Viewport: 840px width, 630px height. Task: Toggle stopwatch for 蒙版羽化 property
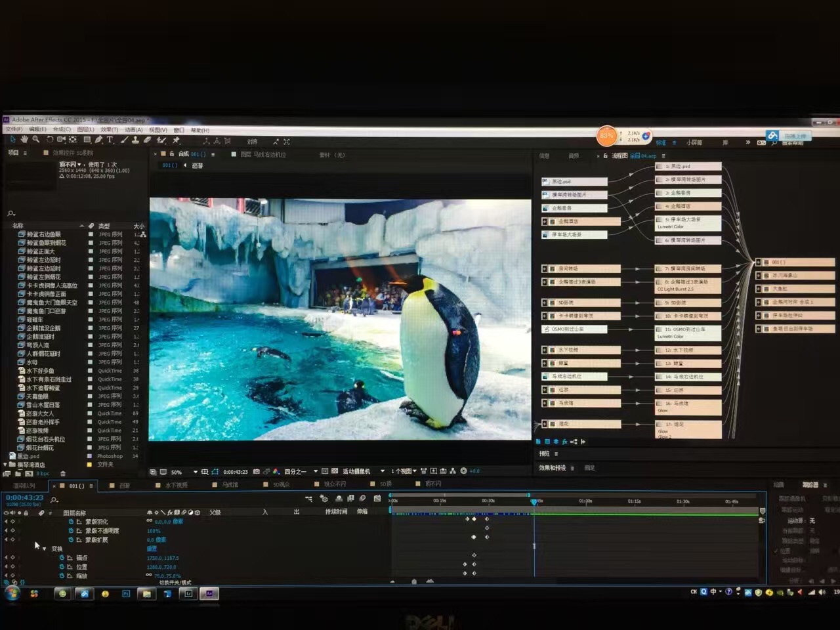click(x=71, y=522)
